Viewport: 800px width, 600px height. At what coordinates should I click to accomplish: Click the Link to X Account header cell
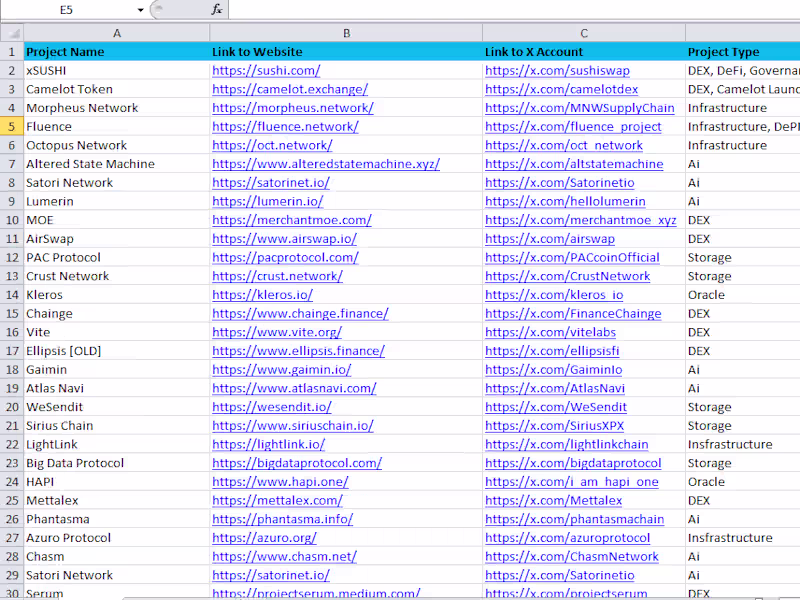click(x=584, y=52)
